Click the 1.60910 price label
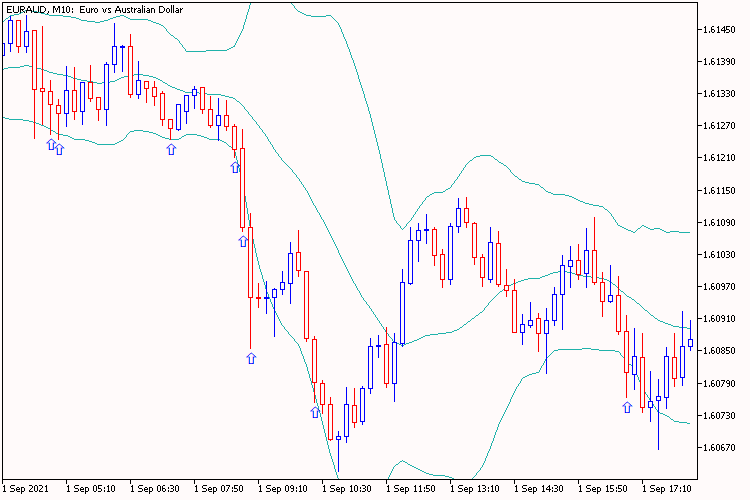The width and height of the screenshot is (750, 500). 719,319
